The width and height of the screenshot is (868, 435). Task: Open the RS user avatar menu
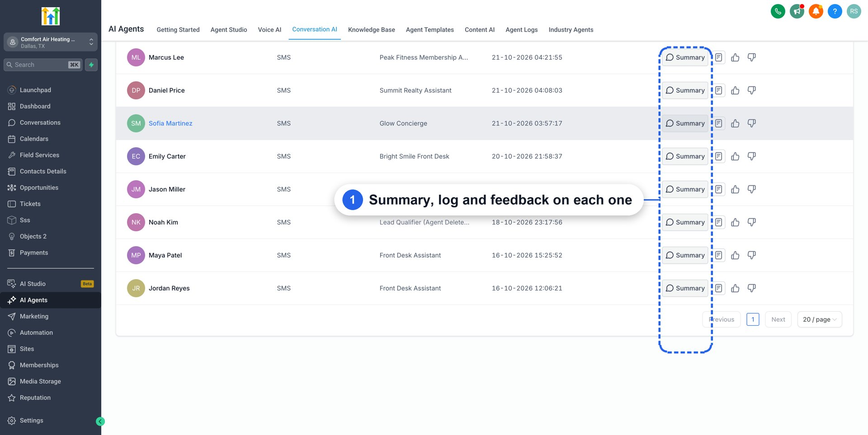pos(854,11)
